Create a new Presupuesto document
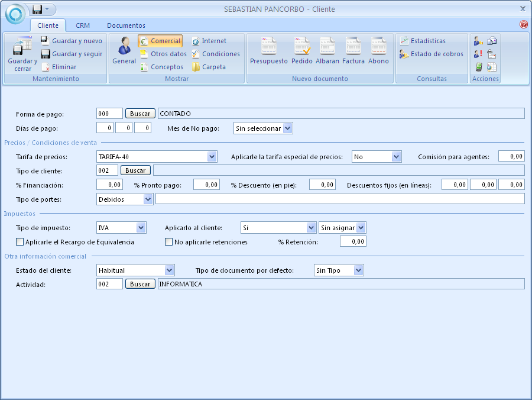 [268, 47]
